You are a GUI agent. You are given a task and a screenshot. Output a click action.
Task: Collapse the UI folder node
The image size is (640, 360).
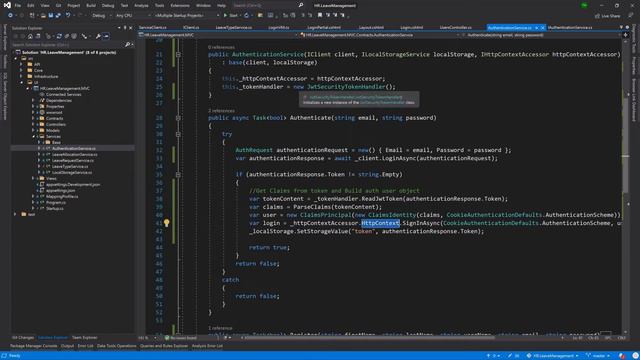pyautogui.click(x=21, y=82)
